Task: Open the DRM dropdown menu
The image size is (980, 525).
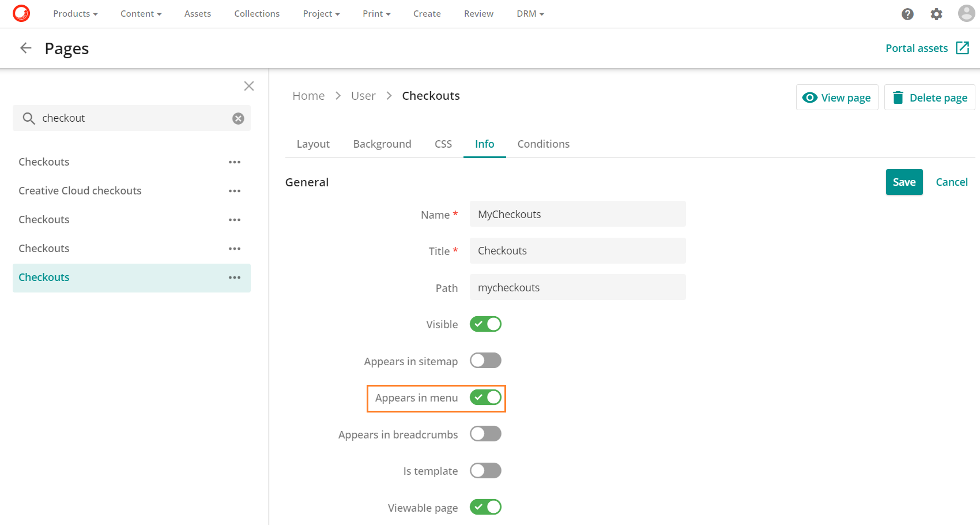Action: [530, 13]
